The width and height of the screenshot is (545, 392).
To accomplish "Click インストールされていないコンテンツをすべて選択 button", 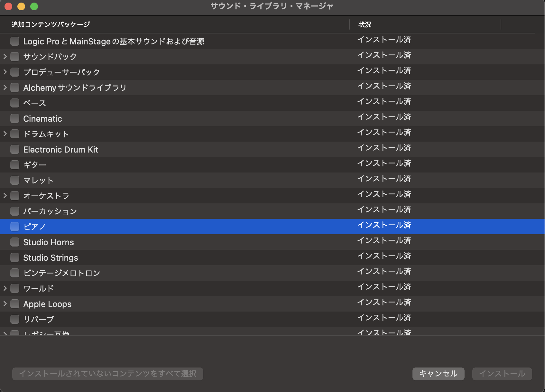I will [x=108, y=374].
